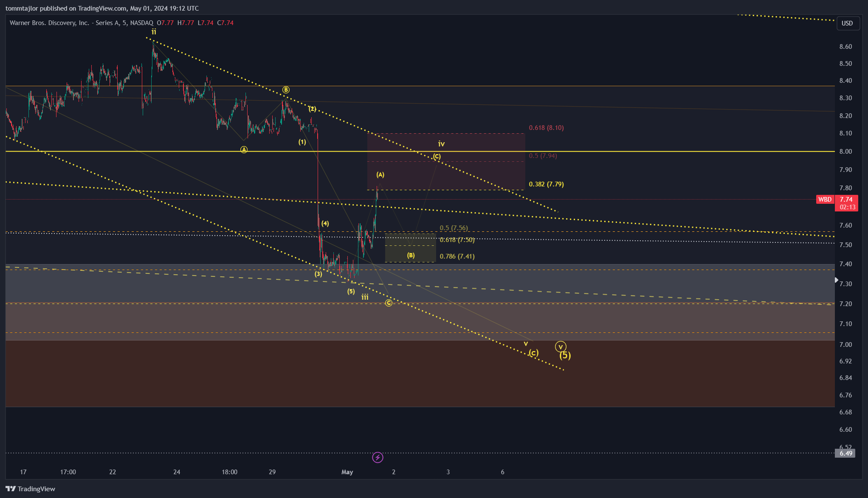Image resolution: width=868 pixels, height=498 pixels.
Task: Click the 0.5 (7.56) Fibonacci label
Action: click(x=454, y=228)
